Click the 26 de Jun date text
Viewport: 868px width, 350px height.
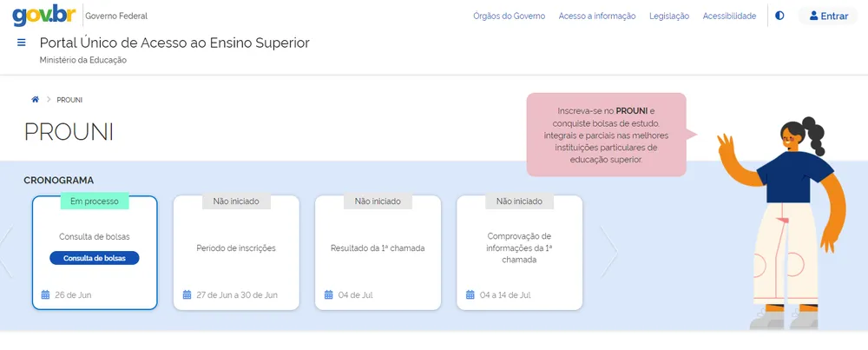point(73,295)
